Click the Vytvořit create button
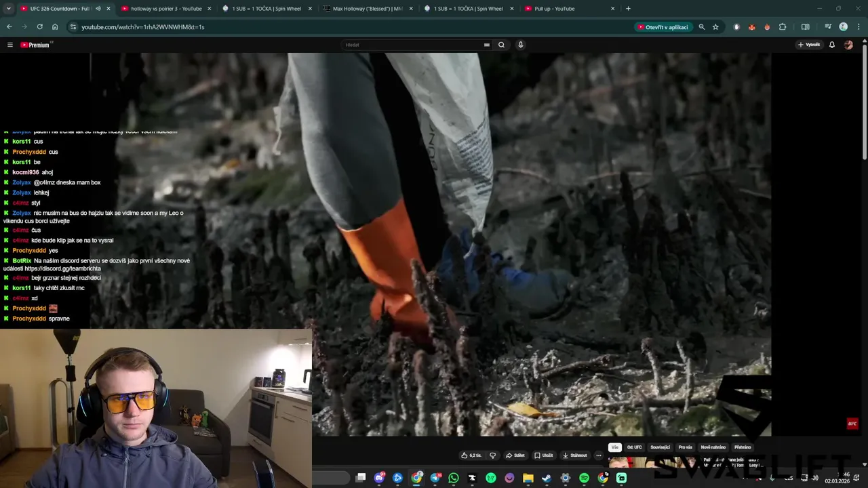The image size is (868, 488). pyautogui.click(x=809, y=45)
